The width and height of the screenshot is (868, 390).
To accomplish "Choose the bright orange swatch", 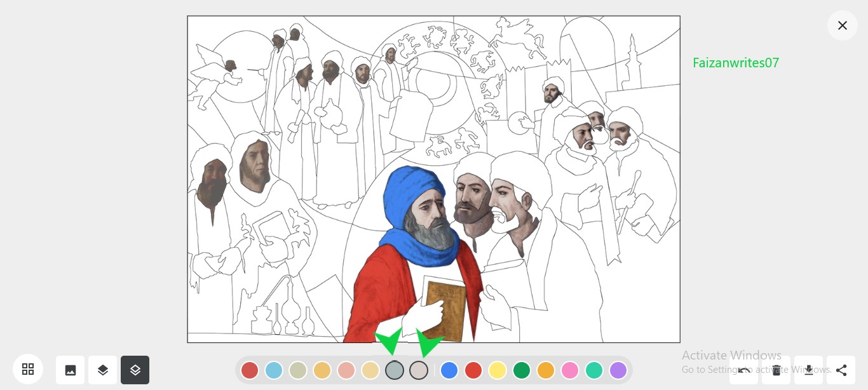I will coord(546,370).
